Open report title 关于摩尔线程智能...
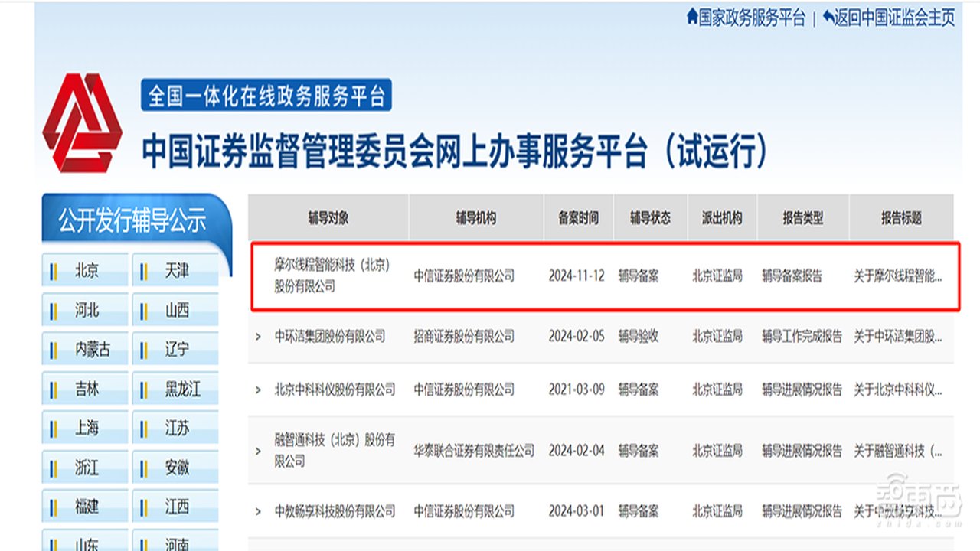The image size is (980, 551). coord(898,276)
